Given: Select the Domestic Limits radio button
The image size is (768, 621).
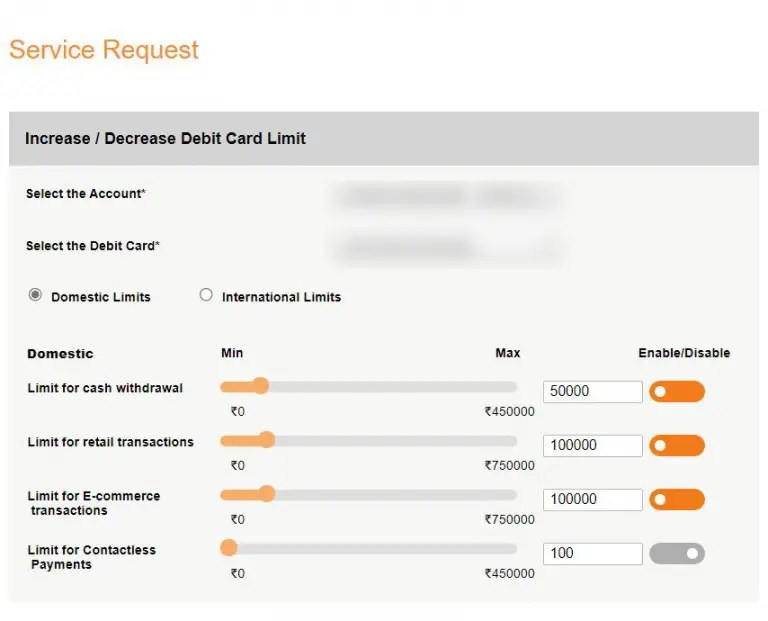Looking at the screenshot, I should tap(36, 296).
